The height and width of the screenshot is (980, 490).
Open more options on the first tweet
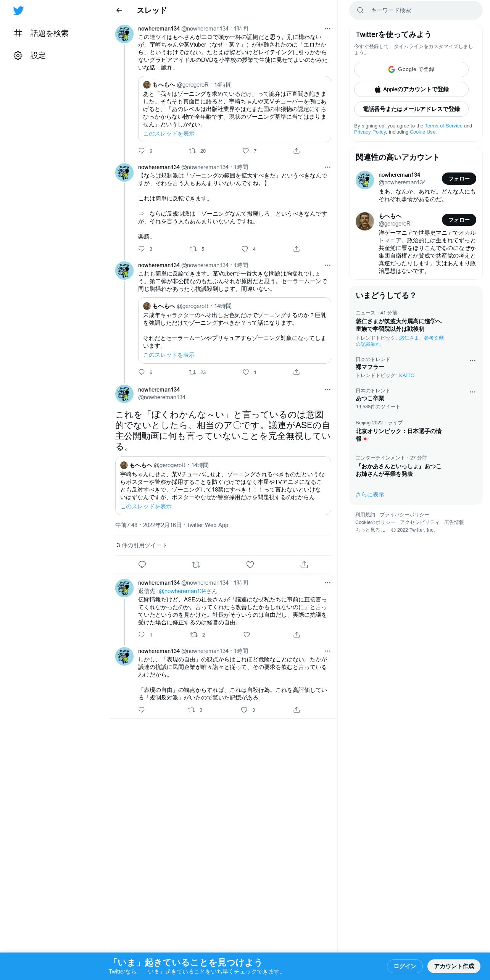tap(327, 29)
